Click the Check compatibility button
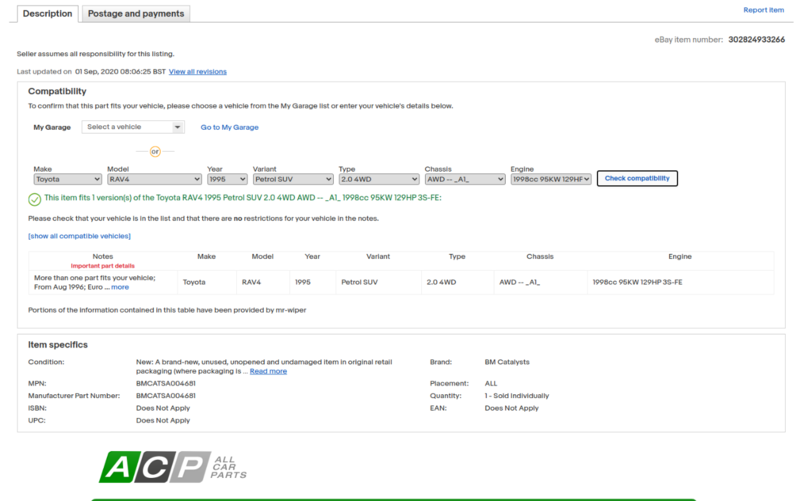 coord(637,179)
